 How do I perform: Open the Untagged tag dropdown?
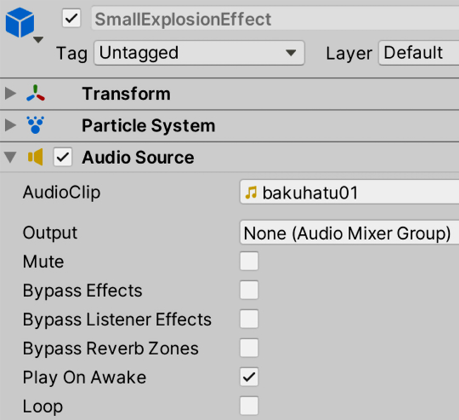[199, 53]
